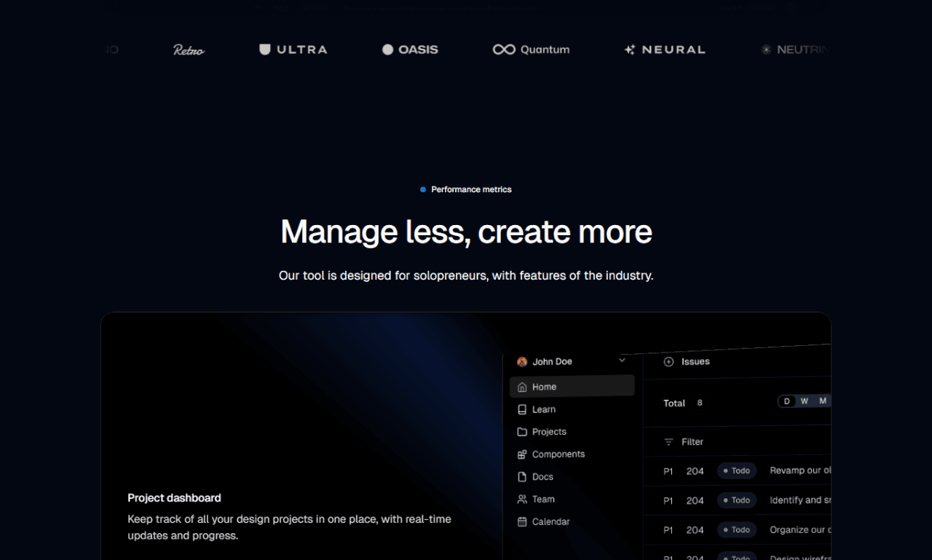Click the Learn book icon

522,410
